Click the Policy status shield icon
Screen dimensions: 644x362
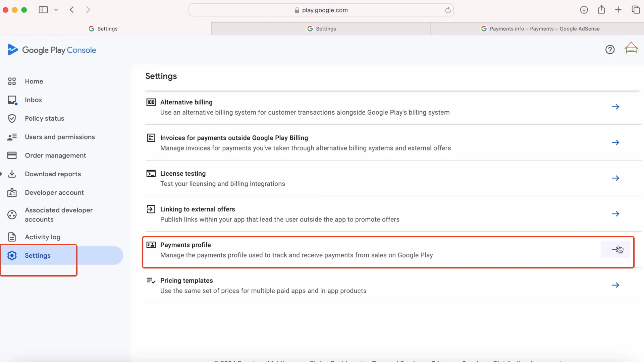pyautogui.click(x=12, y=118)
